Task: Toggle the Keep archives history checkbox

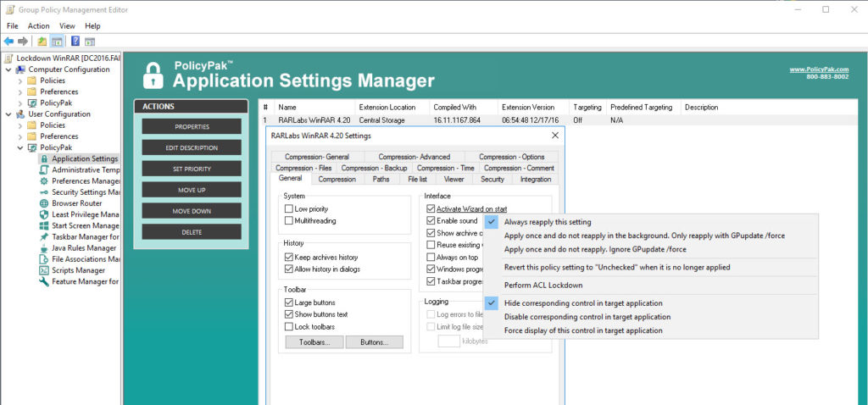Action: pos(288,258)
